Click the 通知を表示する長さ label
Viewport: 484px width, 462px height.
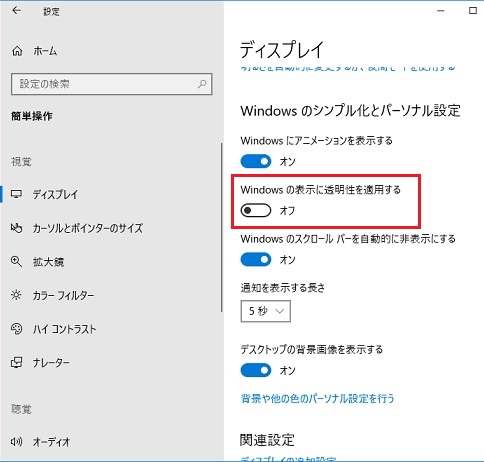(283, 287)
